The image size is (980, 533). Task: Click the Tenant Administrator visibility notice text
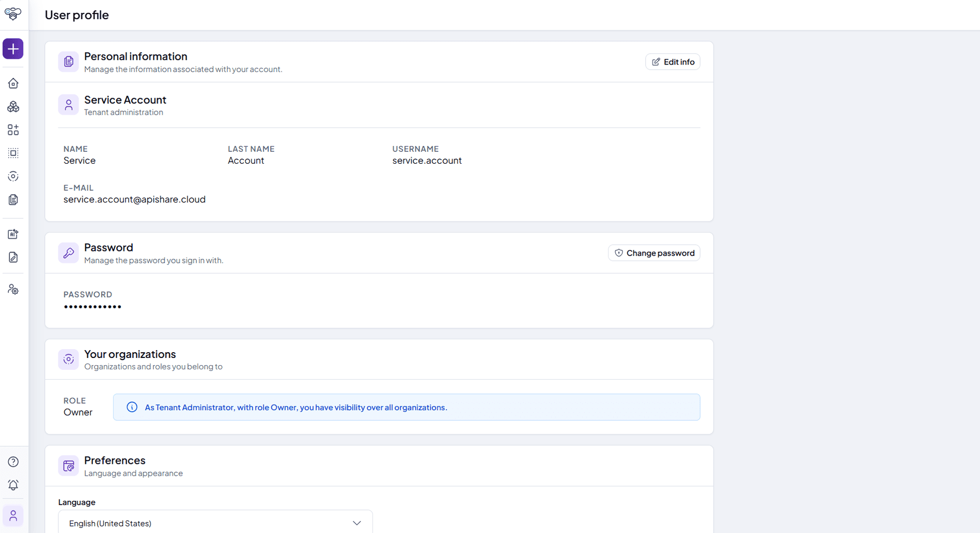[x=296, y=407]
